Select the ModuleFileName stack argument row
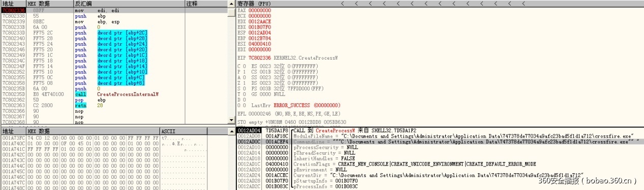 point(440,137)
